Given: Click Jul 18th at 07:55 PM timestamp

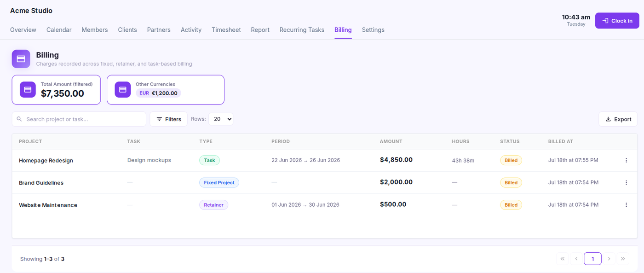Looking at the screenshot, I should coord(573,160).
